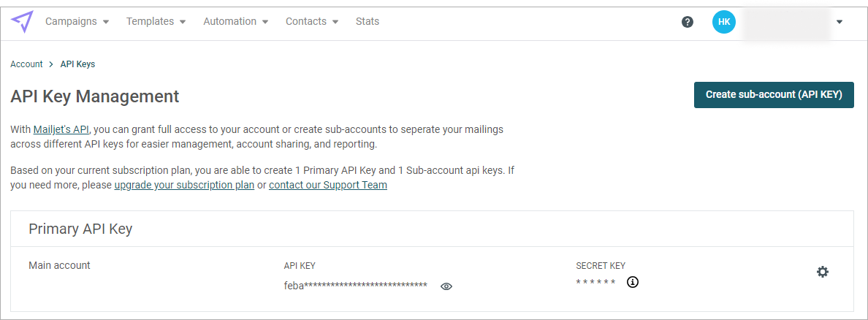The width and height of the screenshot is (868, 320).
Task: Open the Contacts dropdown menu
Action: 312,22
